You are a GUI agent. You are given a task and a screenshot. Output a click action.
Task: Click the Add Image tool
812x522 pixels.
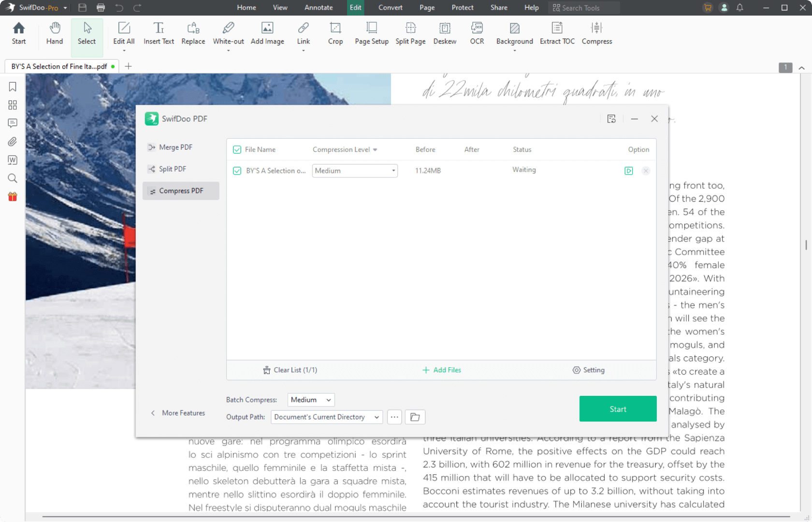click(x=267, y=34)
